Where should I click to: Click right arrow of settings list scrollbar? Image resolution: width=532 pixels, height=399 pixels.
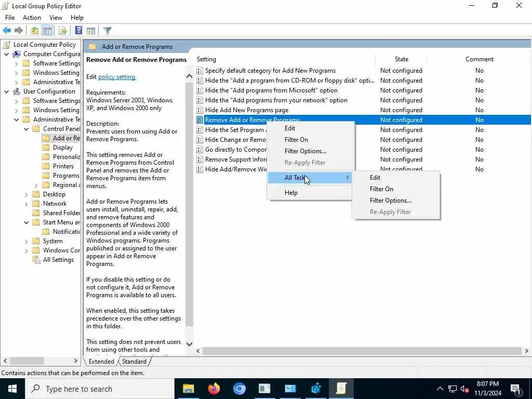pyautogui.click(x=527, y=351)
